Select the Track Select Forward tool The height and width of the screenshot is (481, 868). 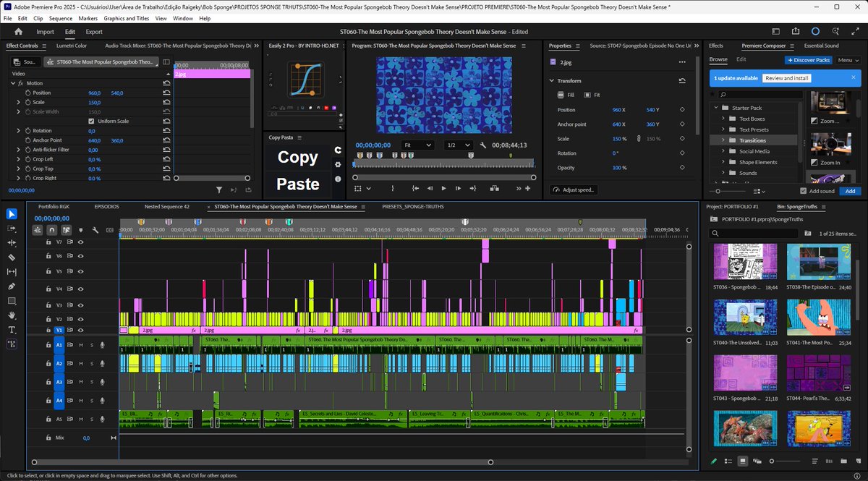pyautogui.click(x=12, y=228)
